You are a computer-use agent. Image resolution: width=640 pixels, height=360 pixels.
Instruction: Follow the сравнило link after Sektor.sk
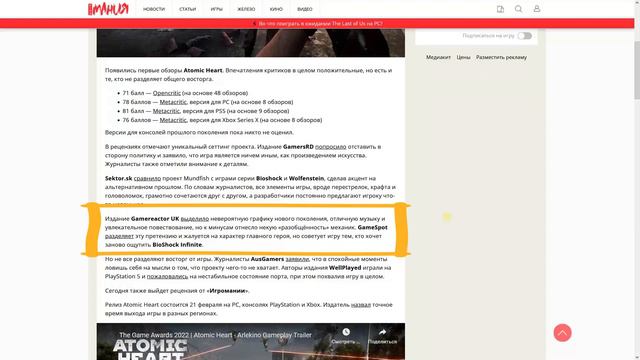tap(147, 178)
